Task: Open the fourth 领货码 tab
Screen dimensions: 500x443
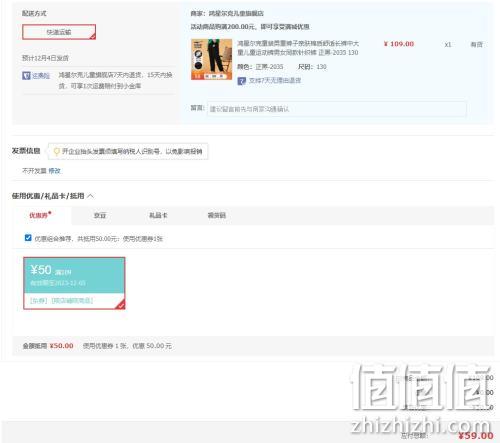Action: (x=217, y=215)
